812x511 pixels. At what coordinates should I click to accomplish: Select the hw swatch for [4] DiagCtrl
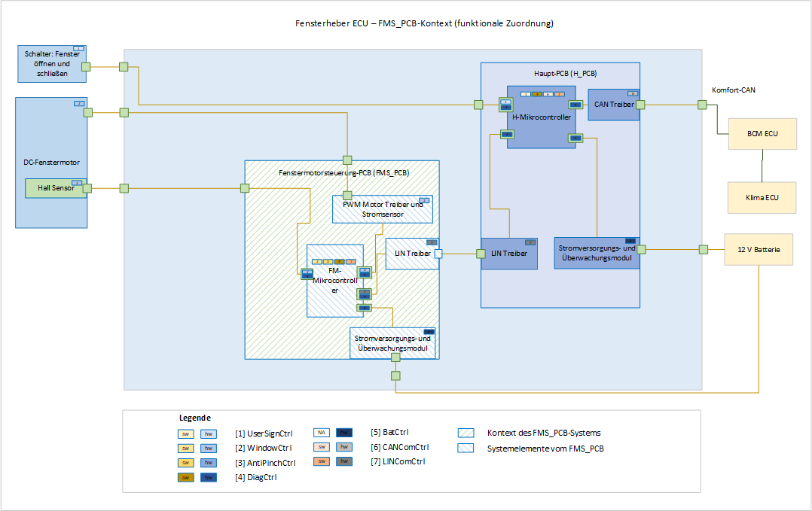[x=209, y=477]
